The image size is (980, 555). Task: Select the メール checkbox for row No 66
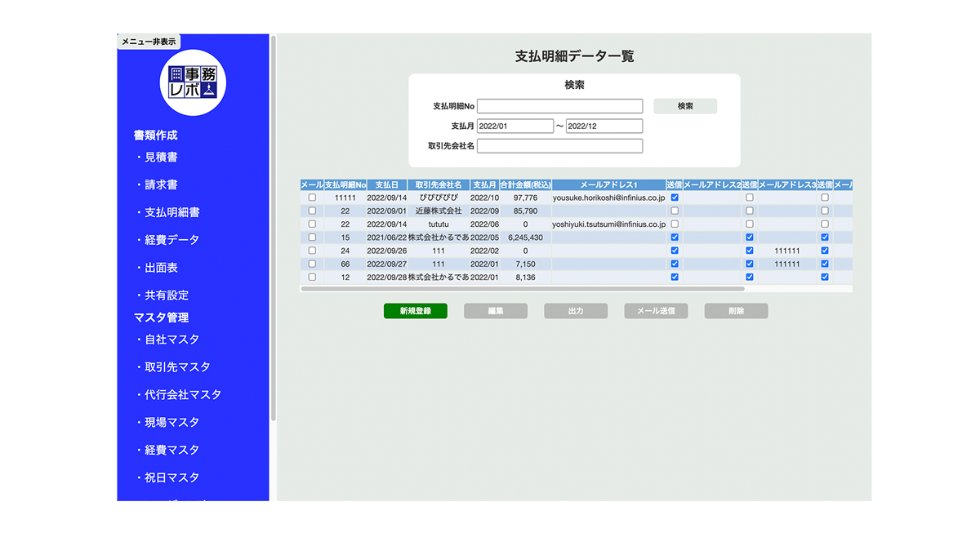point(312,264)
